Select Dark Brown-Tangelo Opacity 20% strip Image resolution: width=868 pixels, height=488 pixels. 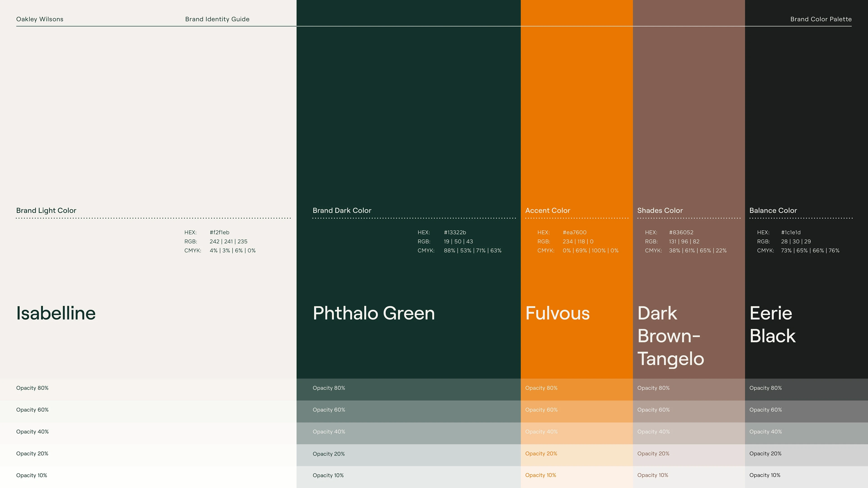pos(689,455)
